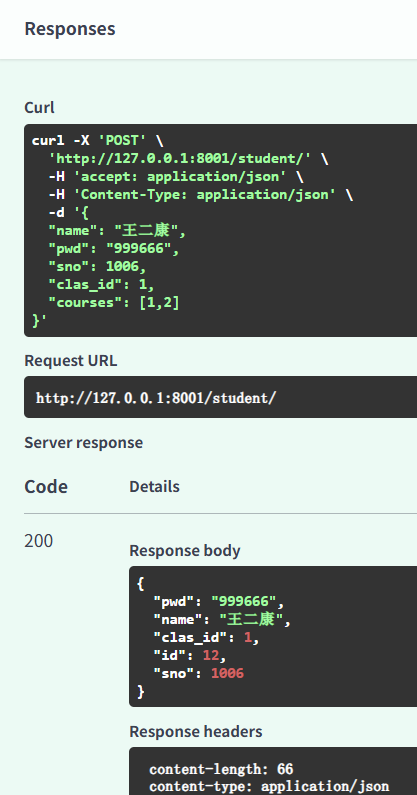Click the Response body label
The width and height of the screenshot is (417, 795).
tap(185, 551)
